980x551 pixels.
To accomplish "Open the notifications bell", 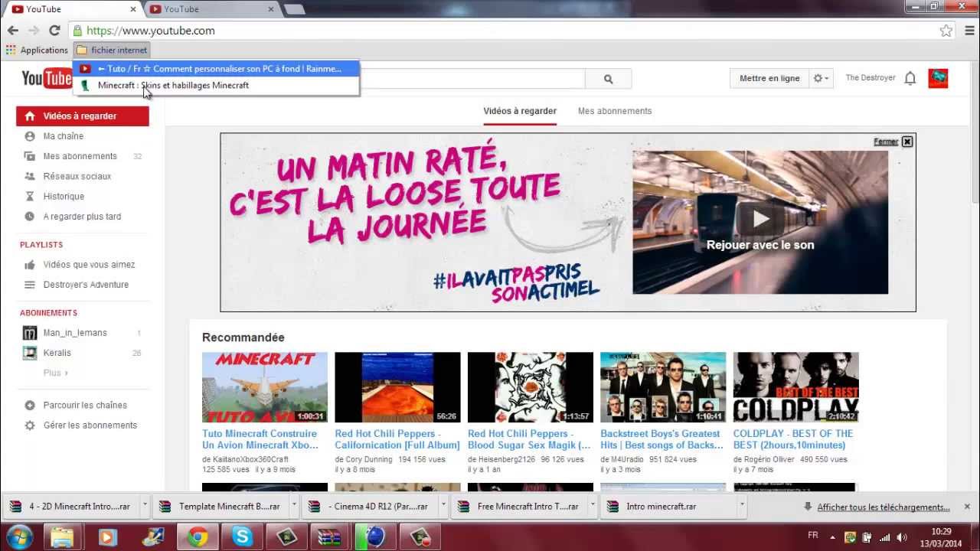I will (910, 78).
